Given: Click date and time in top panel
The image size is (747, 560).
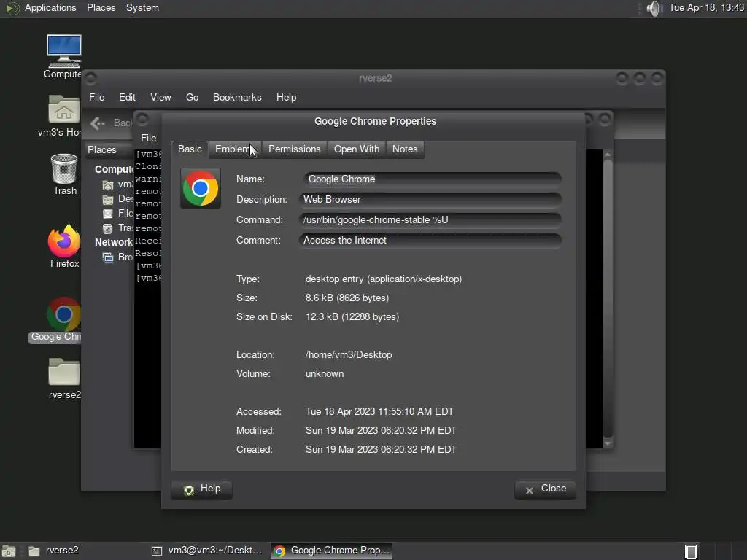Looking at the screenshot, I should 706,8.
